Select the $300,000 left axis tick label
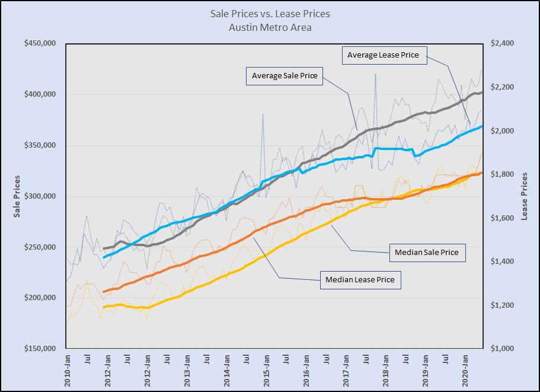Image resolution: width=540 pixels, height=392 pixels. pos(41,196)
